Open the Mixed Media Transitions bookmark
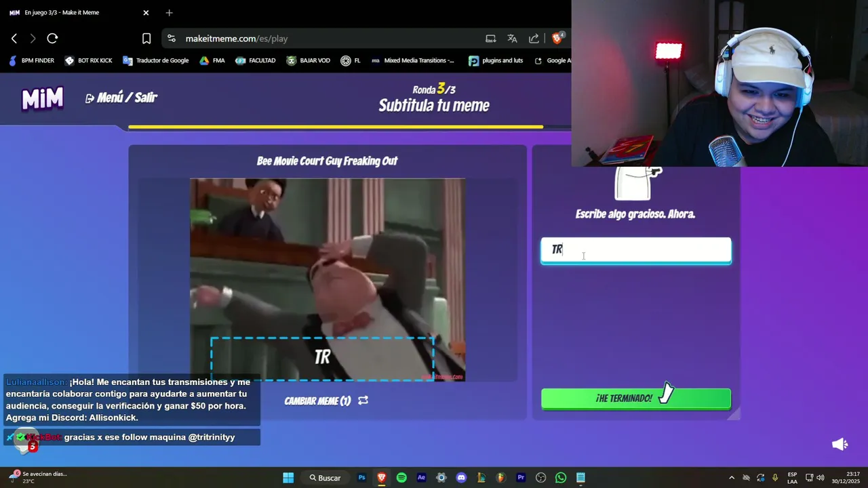The image size is (868, 488). click(412, 60)
